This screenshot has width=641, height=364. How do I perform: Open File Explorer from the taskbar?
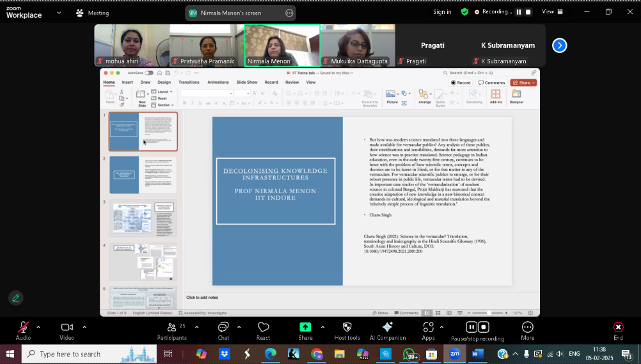click(339, 354)
